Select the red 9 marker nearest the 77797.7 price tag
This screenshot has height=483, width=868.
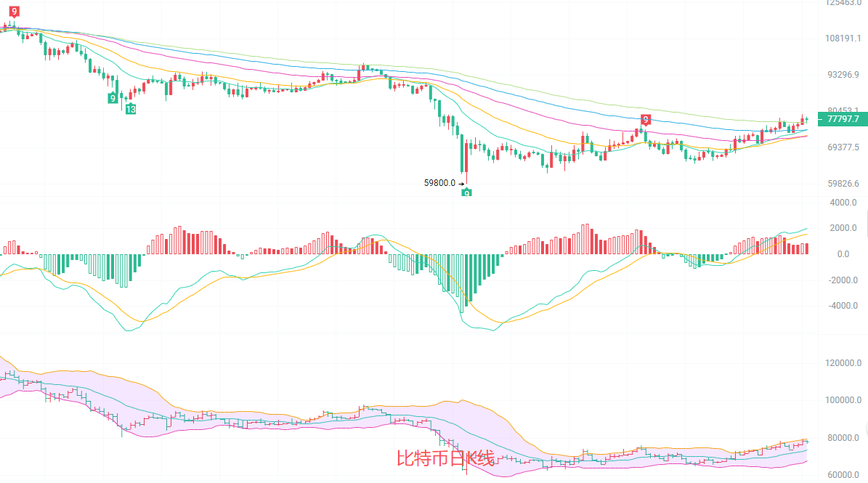point(645,119)
